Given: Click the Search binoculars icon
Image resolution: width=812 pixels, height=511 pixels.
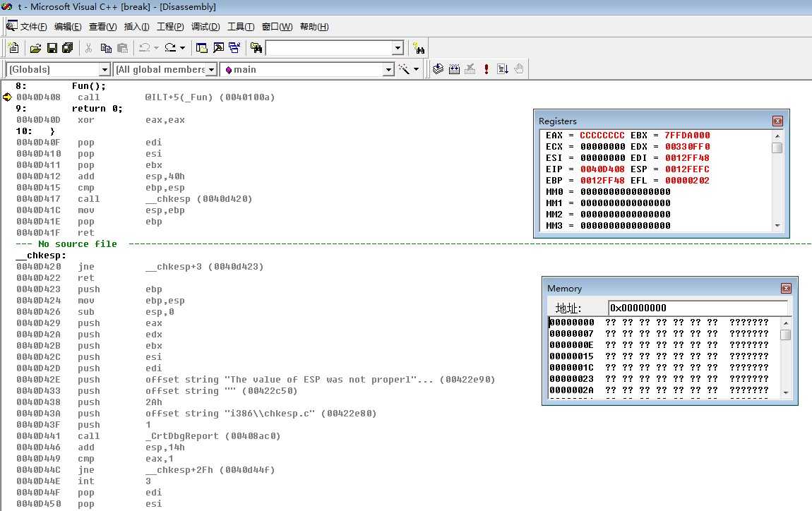Looking at the screenshot, I should point(419,48).
